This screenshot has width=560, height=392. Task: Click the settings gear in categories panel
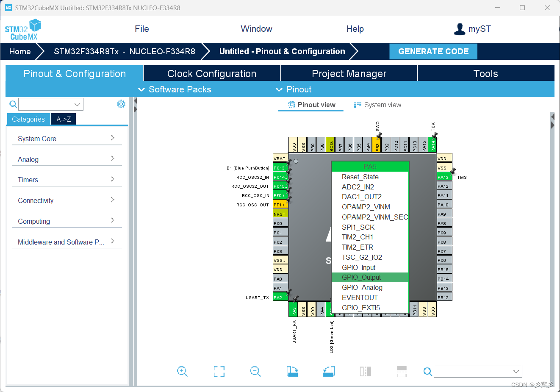click(121, 104)
